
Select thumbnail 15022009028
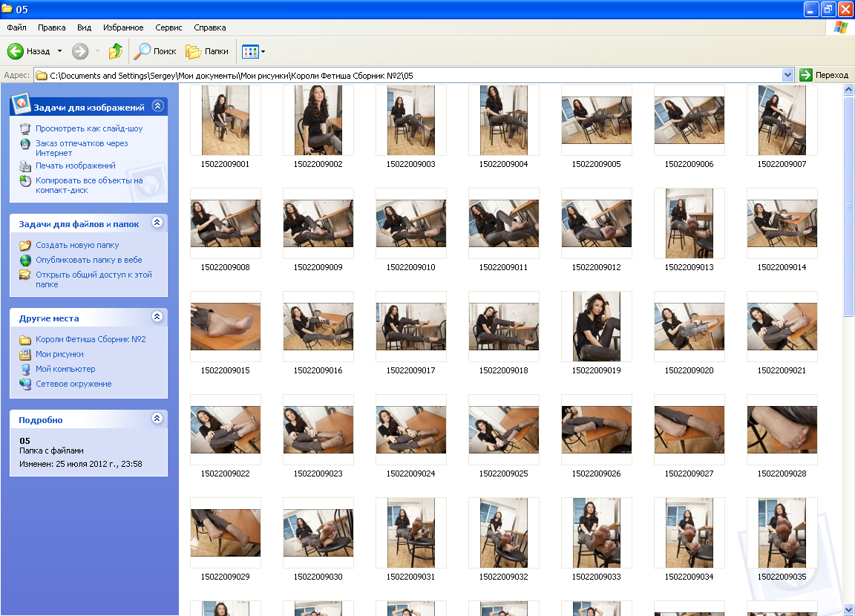pos(782,429)
